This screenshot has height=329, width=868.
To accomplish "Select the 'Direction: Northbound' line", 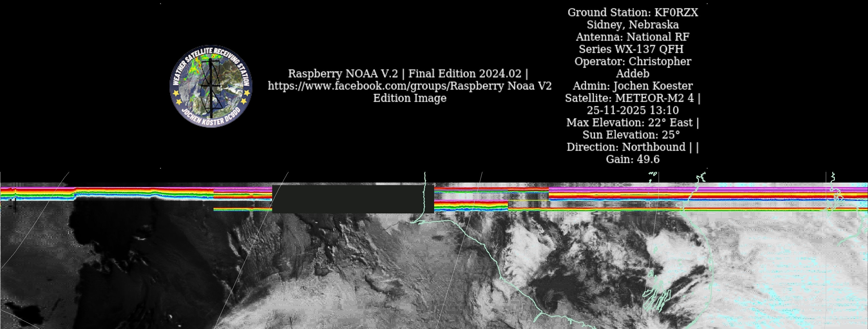I will 626,147.
